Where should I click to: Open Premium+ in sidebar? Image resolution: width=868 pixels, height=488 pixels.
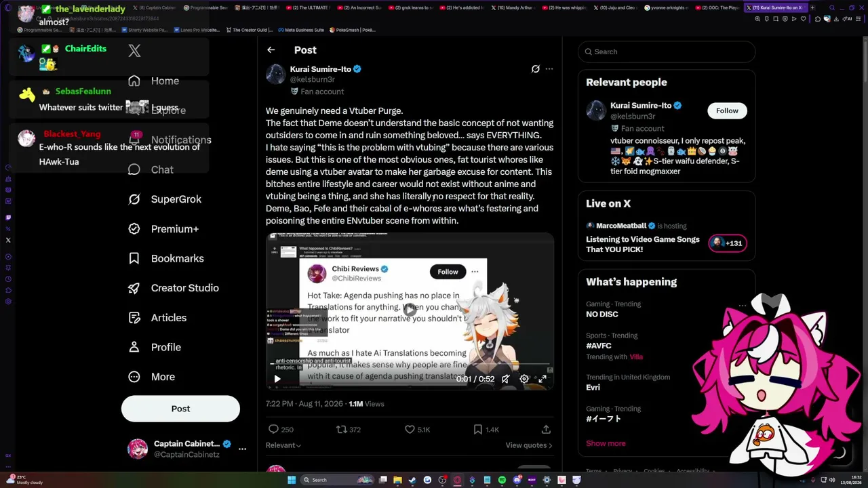pos(163,229)
